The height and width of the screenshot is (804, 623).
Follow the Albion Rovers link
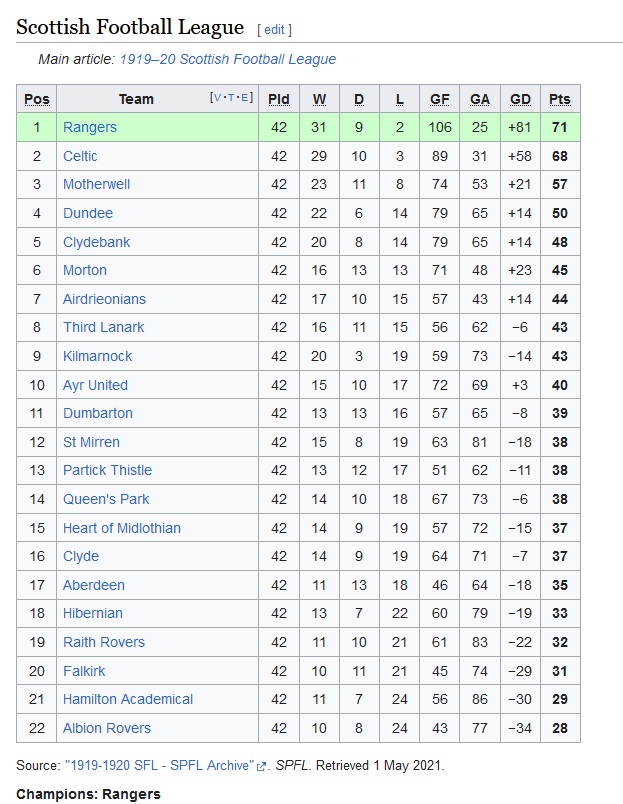[x=107, y=728]
